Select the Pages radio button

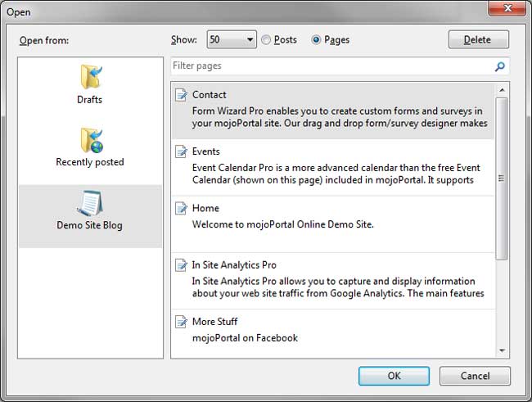coord(316,39)
